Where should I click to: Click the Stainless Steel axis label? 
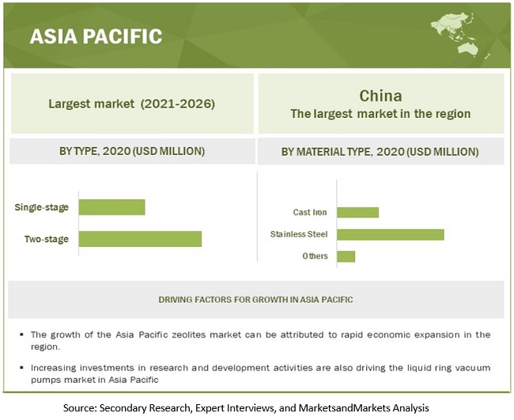tap(299, 235)
